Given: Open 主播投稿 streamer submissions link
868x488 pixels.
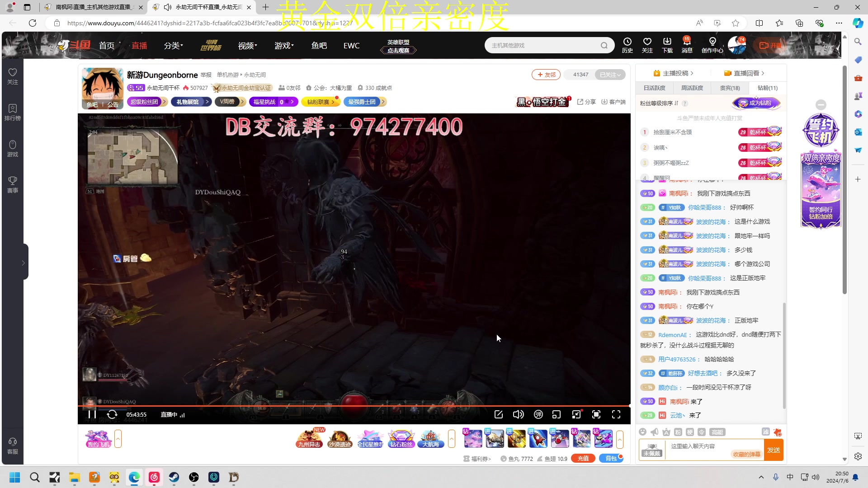Looking at the screenshot, I should tap(673, 73).
